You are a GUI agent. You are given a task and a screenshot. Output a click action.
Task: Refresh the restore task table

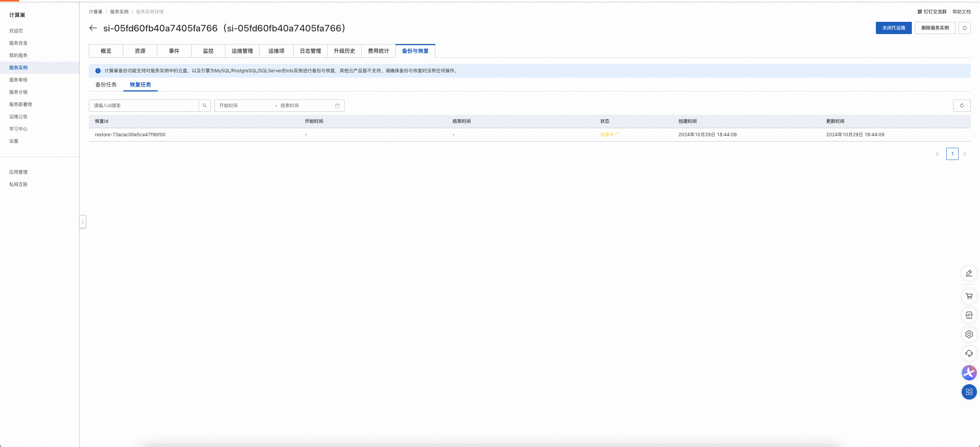pos(962,106)
